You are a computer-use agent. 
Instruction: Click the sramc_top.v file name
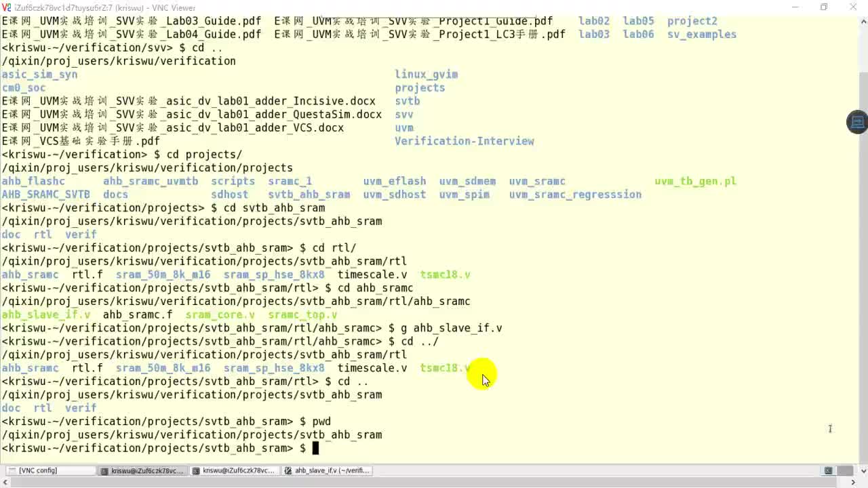(x=302, y=315)
